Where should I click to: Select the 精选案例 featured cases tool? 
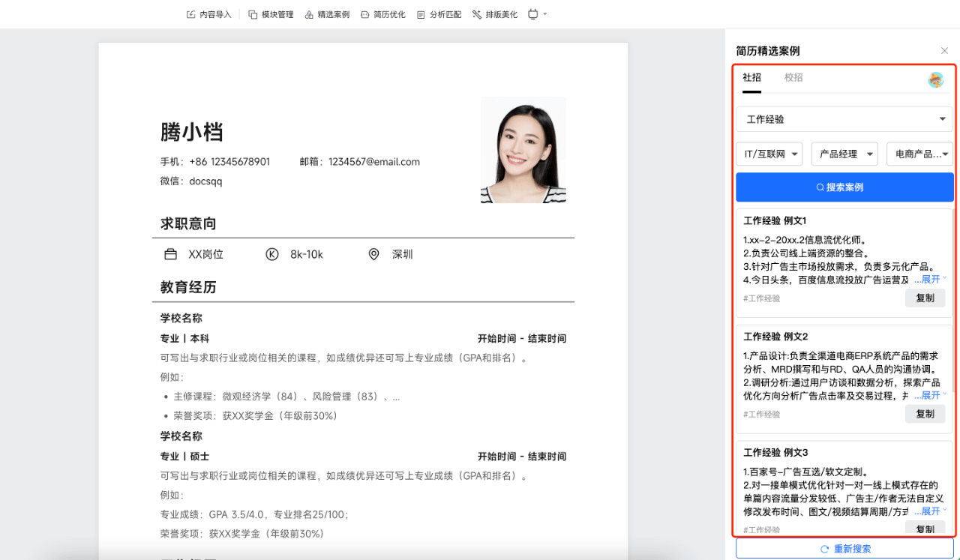(x=327, y=13)
